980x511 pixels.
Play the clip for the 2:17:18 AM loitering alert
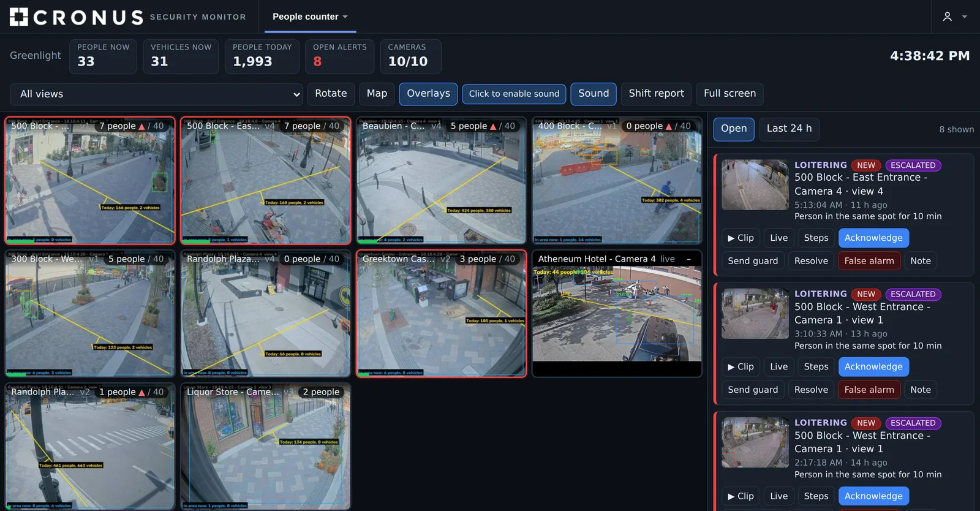[741, 496]
